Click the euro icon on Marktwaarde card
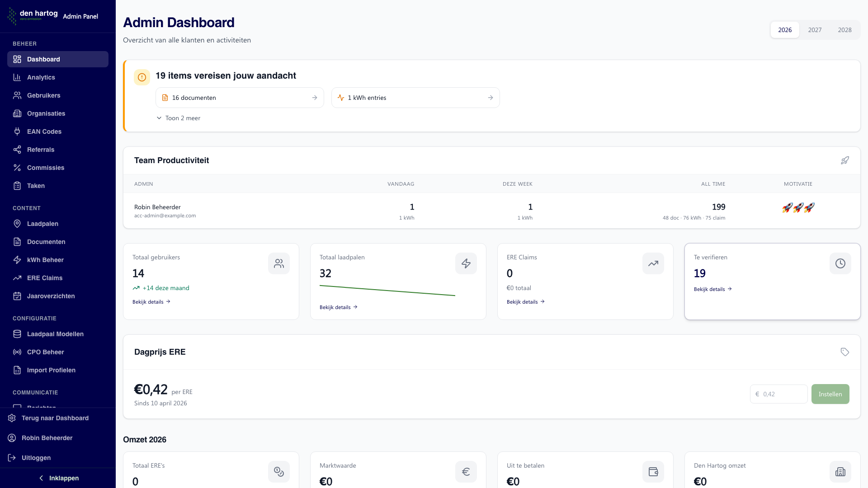 (x=466, y=472)
